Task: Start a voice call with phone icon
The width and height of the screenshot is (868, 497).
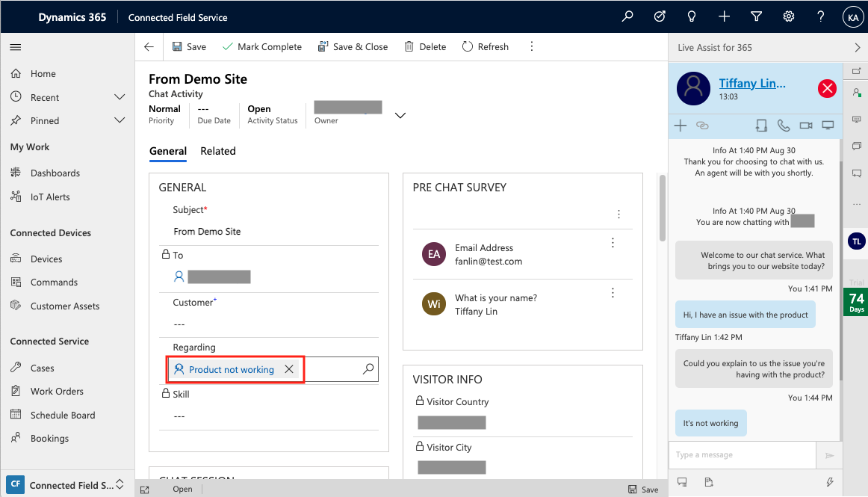Action: (784, 126)
